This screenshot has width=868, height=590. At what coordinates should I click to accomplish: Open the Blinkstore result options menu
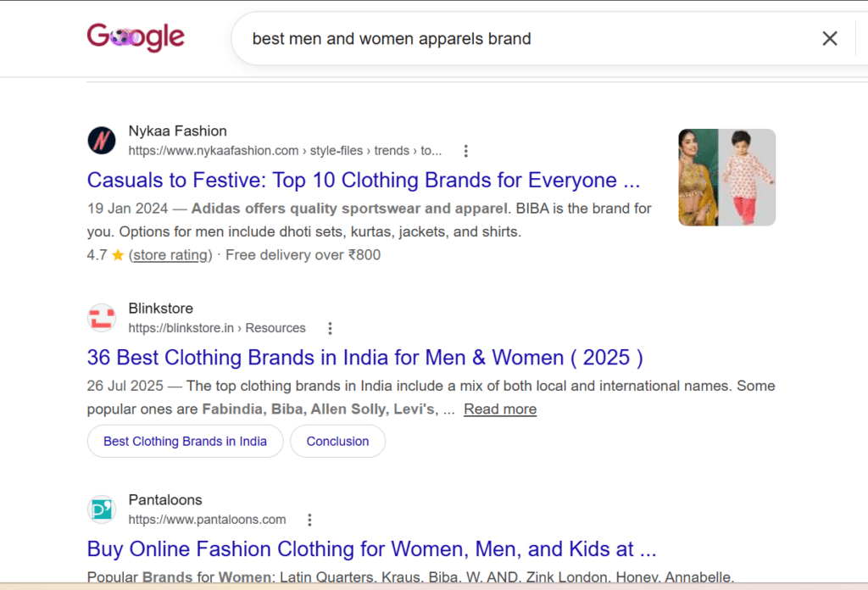point(330,328)
